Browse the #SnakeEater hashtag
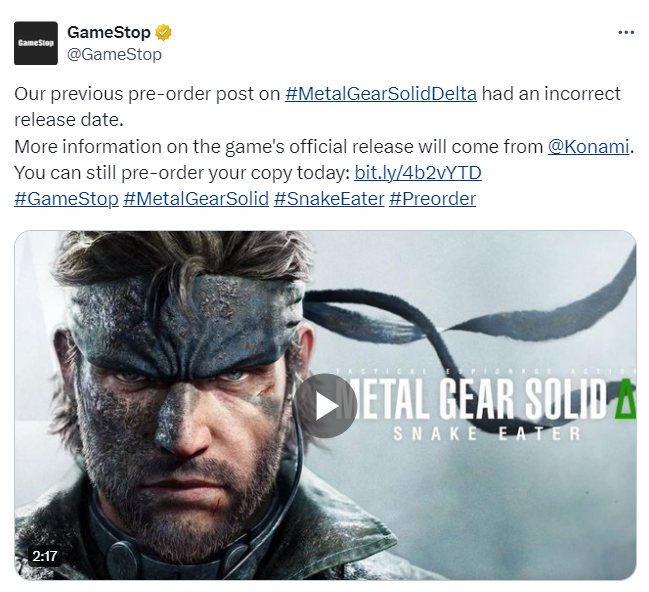Screen dimensions: 649x592 [329, 199]
